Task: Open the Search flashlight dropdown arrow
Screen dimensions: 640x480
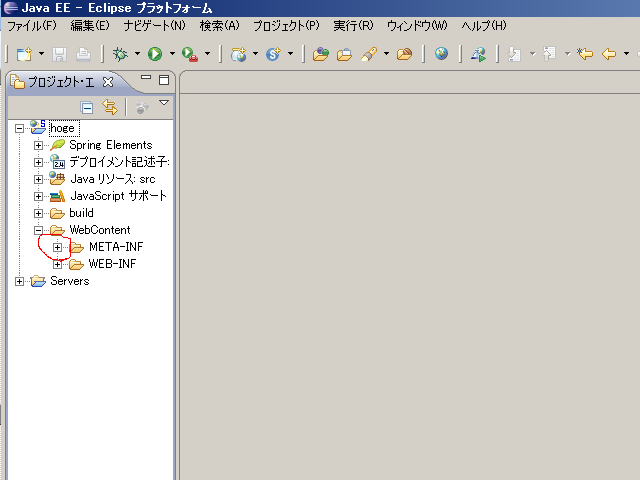Action: click(x=386, y=53)
